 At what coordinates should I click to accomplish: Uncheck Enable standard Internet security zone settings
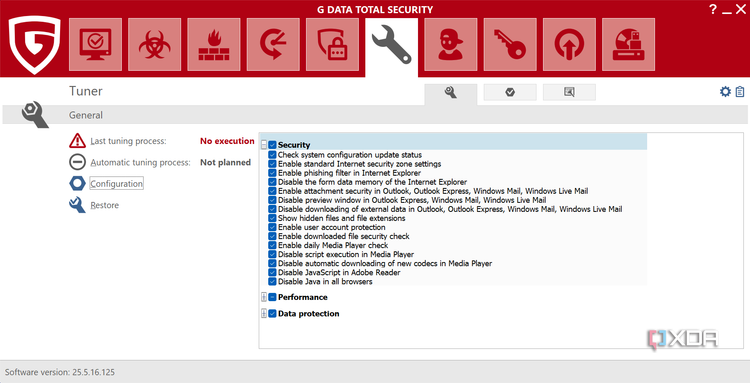click(272, 164)
